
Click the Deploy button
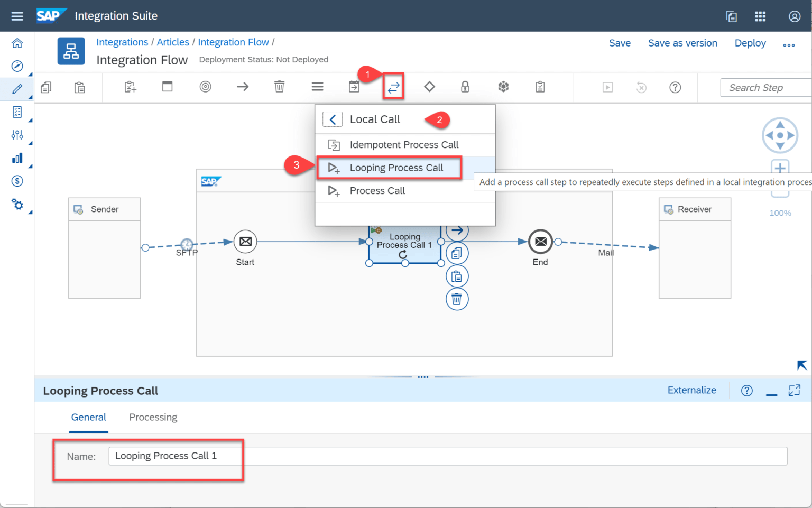pyautogui.click(x=750, y=43)
